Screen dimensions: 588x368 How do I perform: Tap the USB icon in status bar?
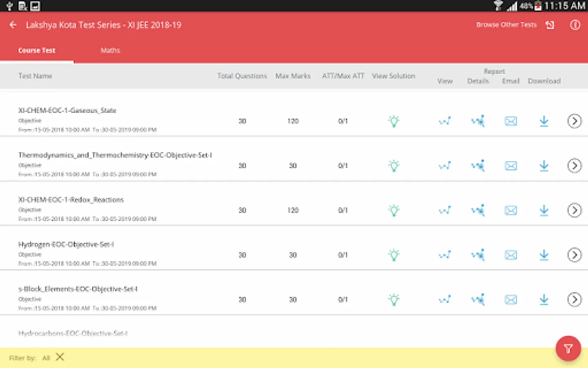tap(9, 6)
